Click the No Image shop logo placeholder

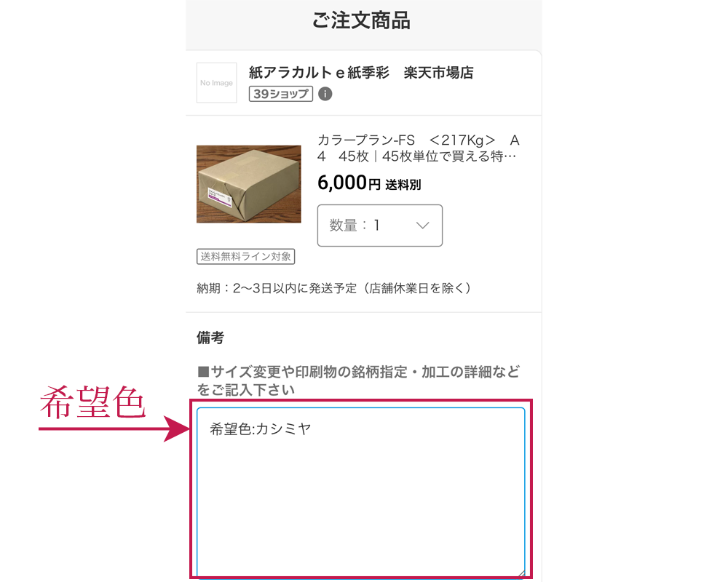point(216,83)
